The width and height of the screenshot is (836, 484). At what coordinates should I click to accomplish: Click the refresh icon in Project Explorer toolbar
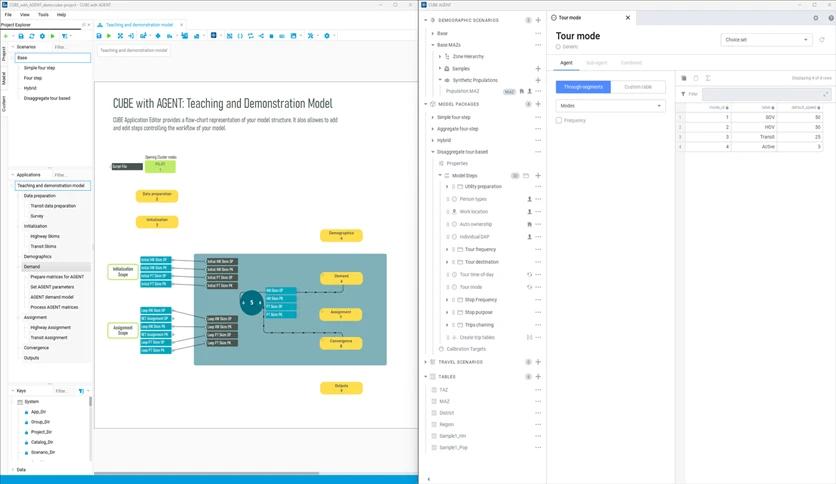pos(31,36)
